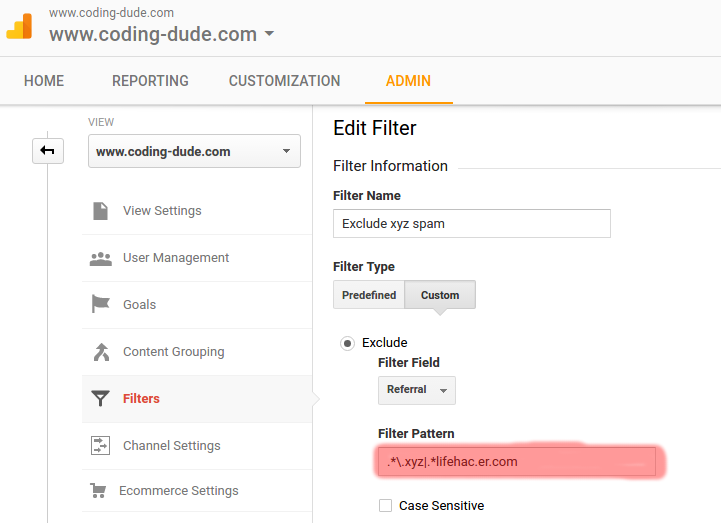This screenshot has height=523, width=721.
Task: Expand the account selector arrow beside www.coding-dude.com
Action: click(x=269, y=34)
